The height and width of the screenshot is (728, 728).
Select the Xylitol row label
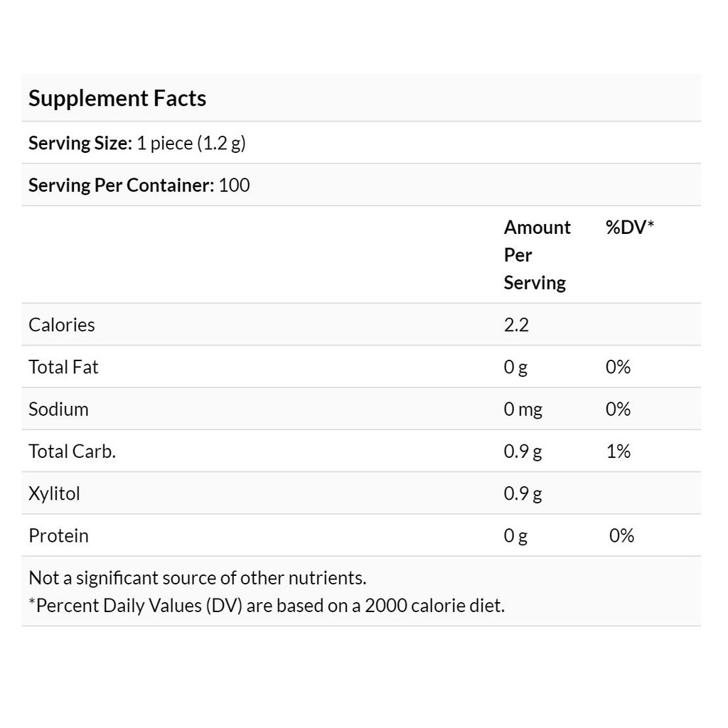pos(54,493)
